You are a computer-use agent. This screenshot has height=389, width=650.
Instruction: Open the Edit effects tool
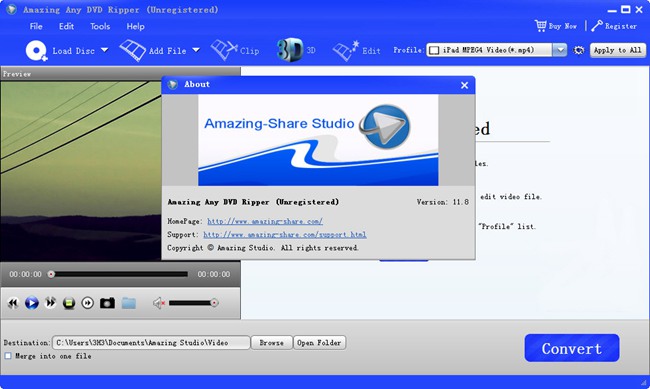point(357,51)
